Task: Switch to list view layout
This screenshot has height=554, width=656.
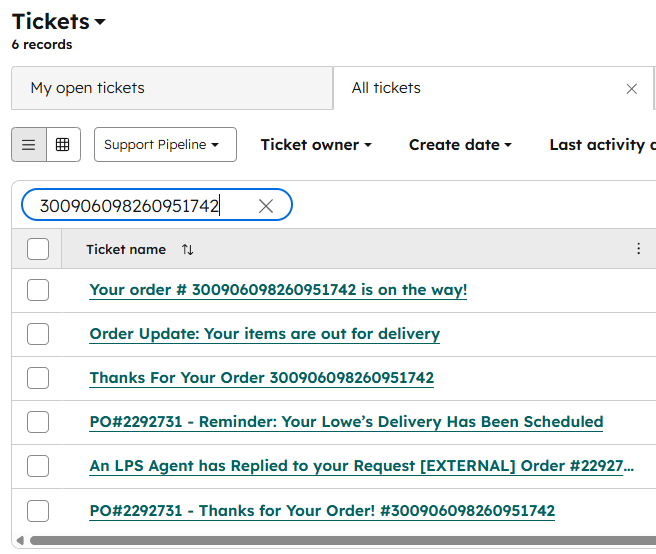Action: point(28,145)
